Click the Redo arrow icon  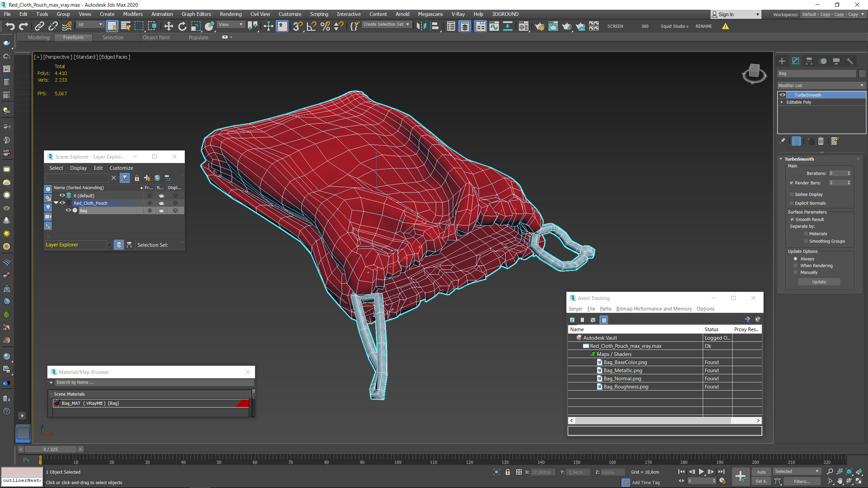24,26
